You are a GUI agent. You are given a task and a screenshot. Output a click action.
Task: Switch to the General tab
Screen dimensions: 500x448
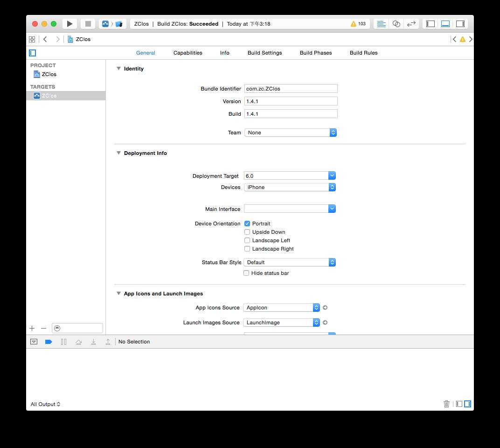click(146, 53)
